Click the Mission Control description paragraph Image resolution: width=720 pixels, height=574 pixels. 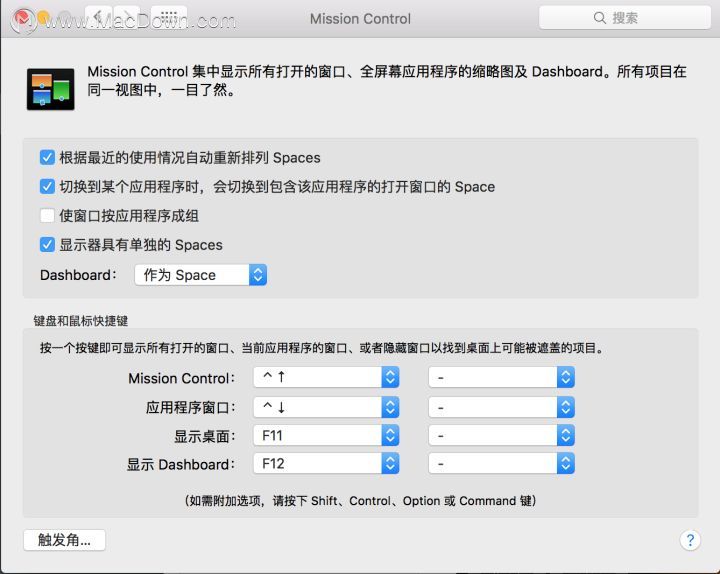387,80
